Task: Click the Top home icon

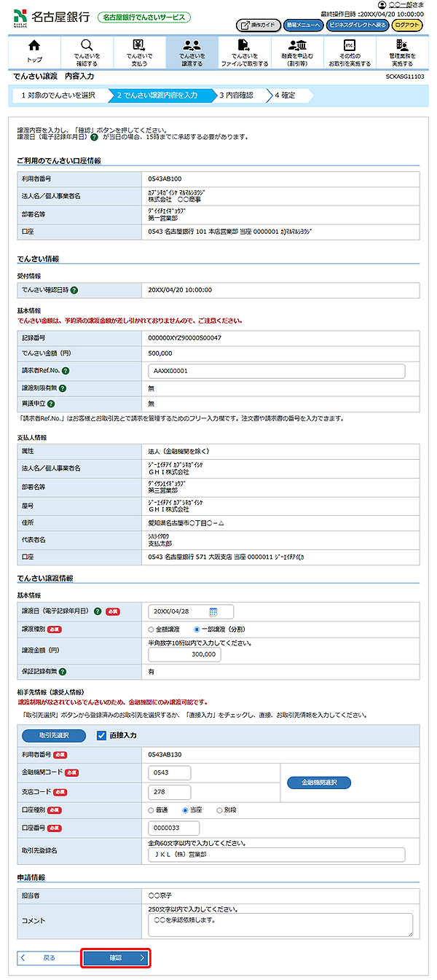Action: pyautogui.click(x=34, y=46)
